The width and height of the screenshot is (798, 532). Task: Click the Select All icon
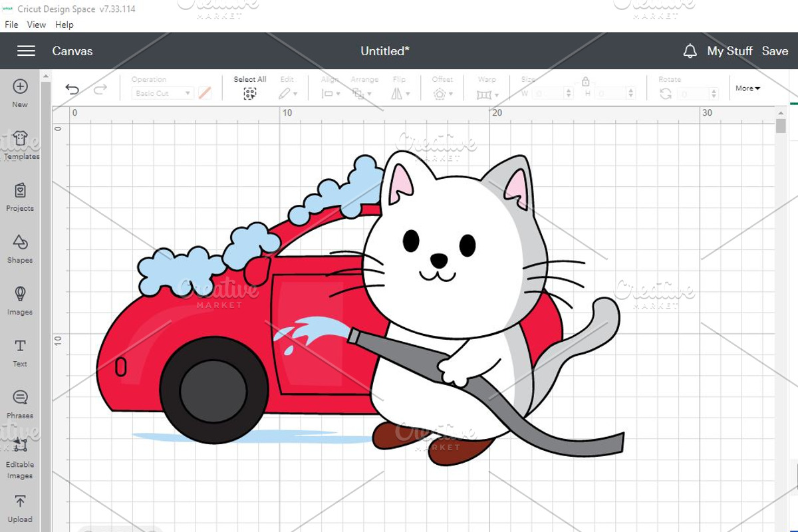coord(250,94)
